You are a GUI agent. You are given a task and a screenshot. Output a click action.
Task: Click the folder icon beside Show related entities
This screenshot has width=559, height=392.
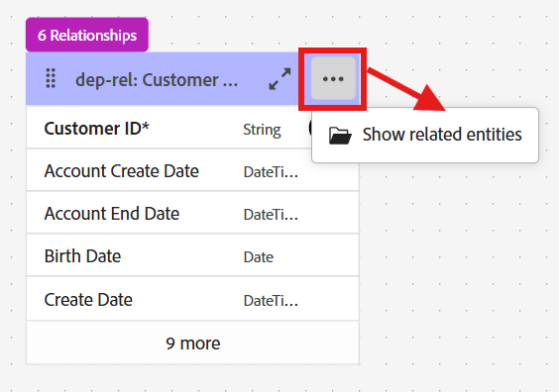[x=340, y=136]
